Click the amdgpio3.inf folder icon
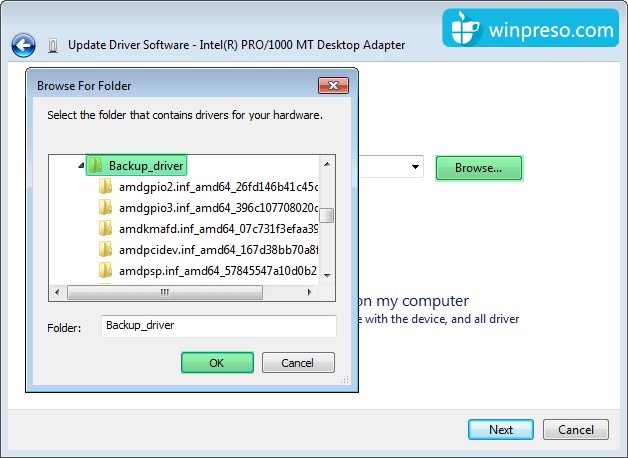This screenshot has height=458, width=628. (105, 207)
